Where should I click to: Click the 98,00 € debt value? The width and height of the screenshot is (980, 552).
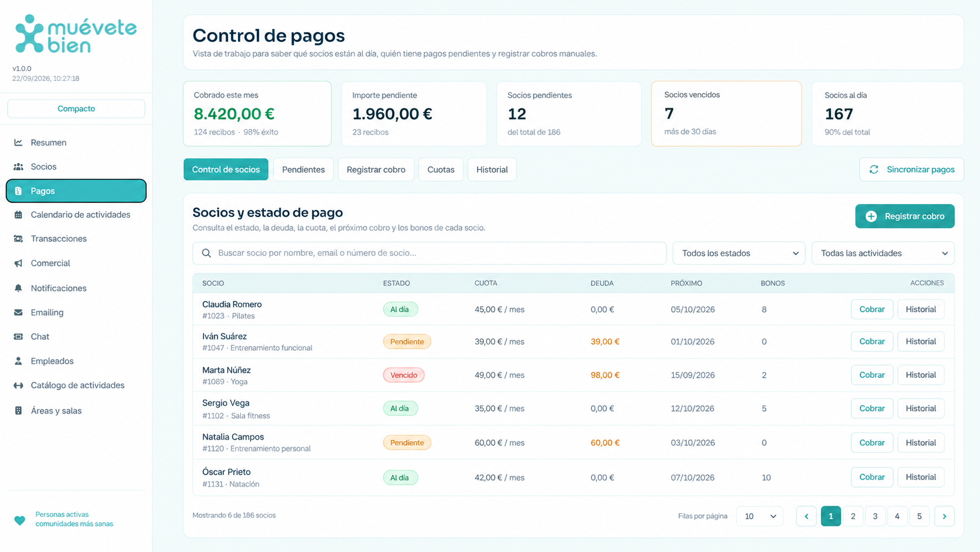pos(605,375)
